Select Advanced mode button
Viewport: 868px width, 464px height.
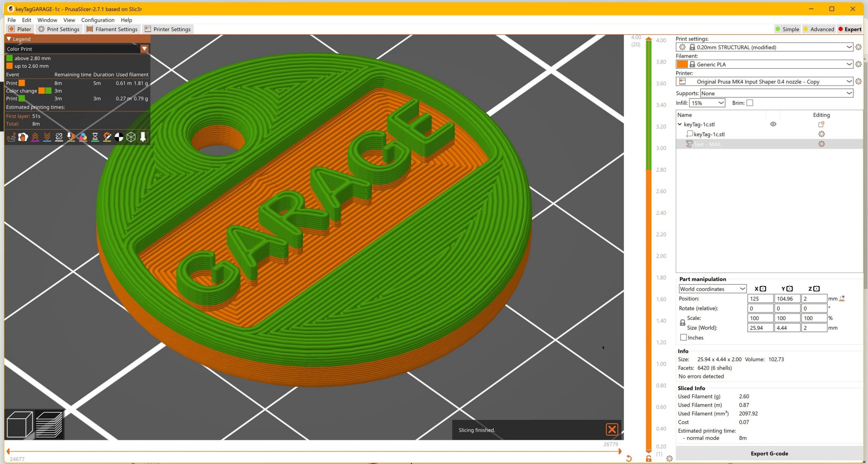click(x=819, y=29)
